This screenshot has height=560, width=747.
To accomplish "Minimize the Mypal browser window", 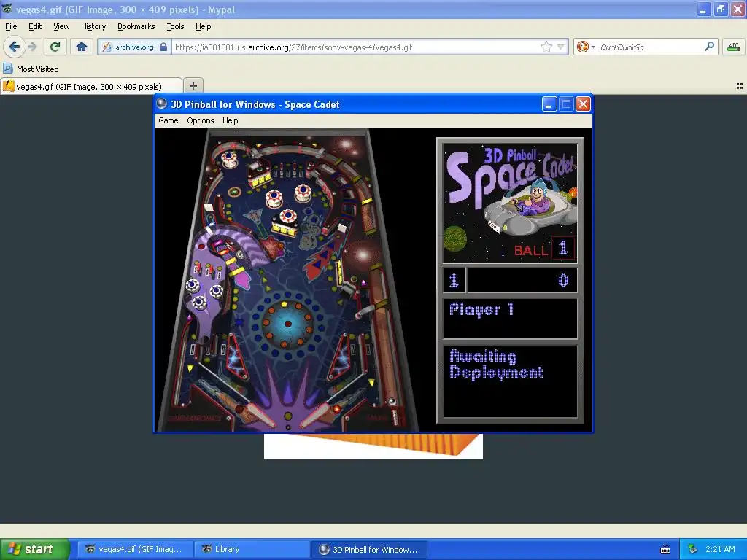I will pos(704,9).
